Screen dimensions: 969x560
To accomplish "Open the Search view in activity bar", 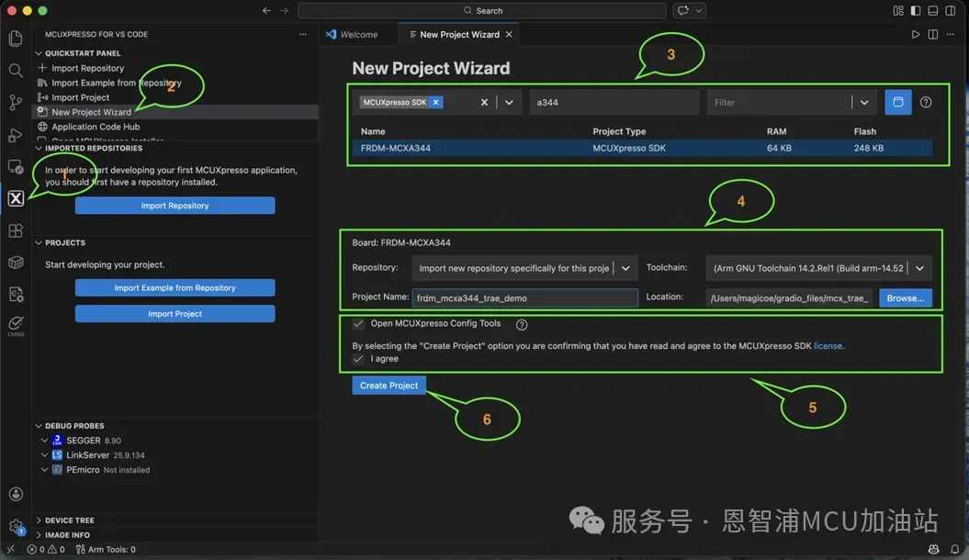I will [16, 71].
